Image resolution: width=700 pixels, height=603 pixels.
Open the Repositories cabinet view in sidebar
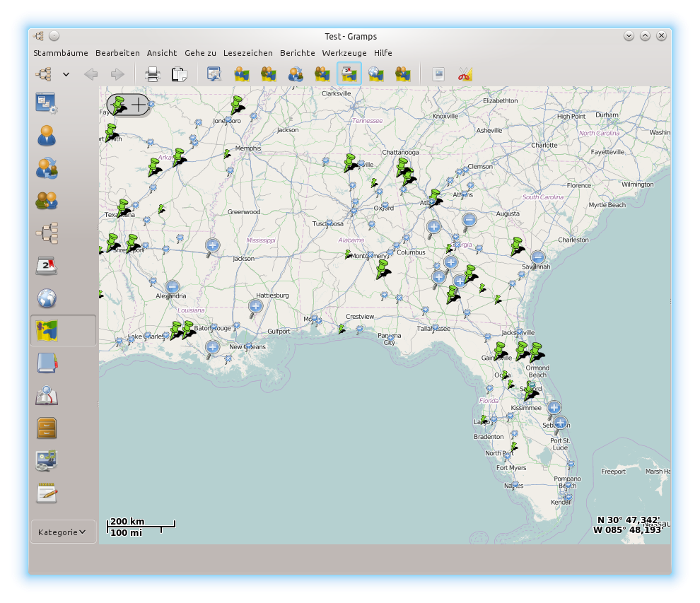47,428
